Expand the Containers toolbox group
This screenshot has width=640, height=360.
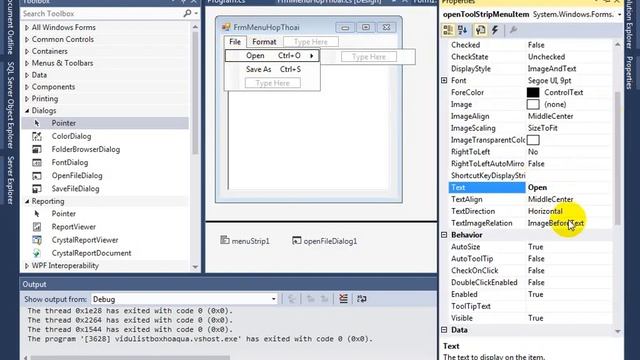[x=27, y=51]
